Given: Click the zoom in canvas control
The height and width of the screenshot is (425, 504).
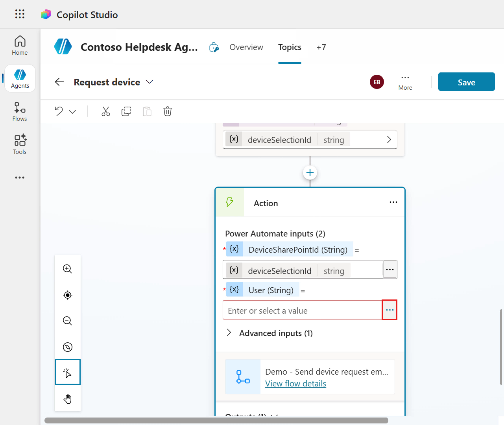Looking at the screenshot, I should pyautogui.click(x=68, y=269).
